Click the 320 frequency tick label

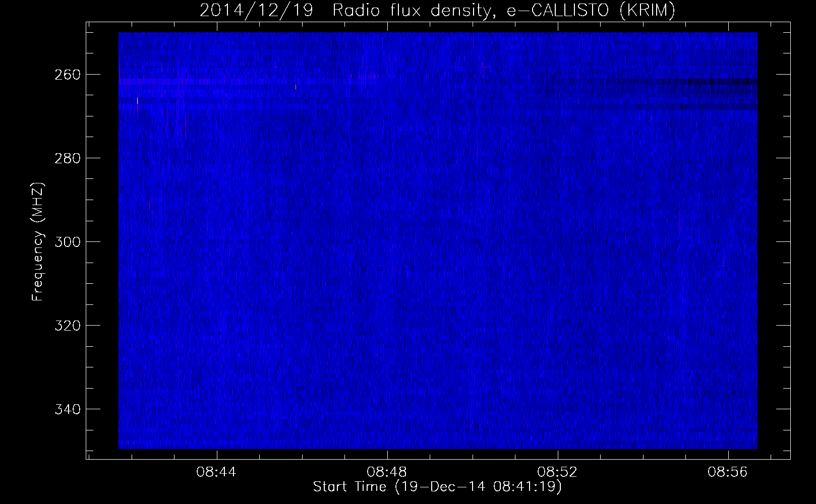tap(67, 326)
